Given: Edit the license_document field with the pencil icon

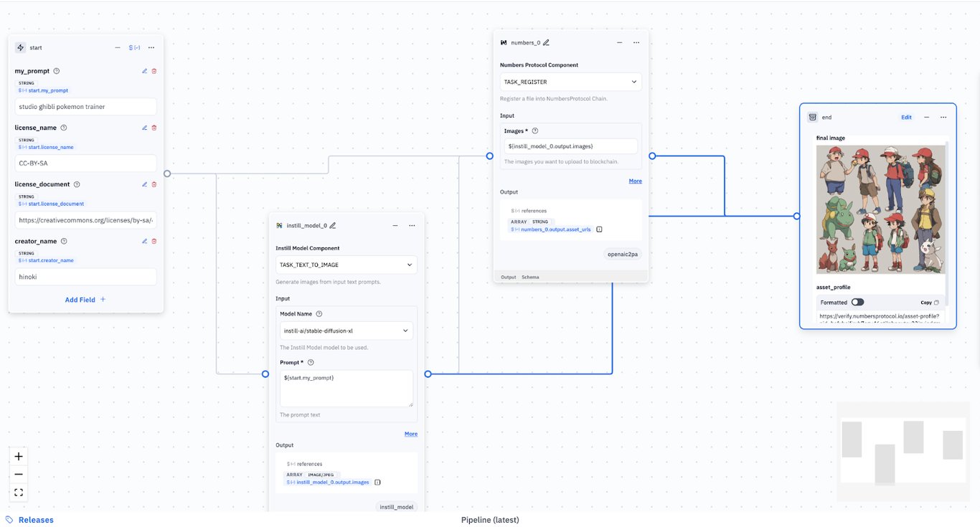Looking at the screenshot, I should (x=144, y=184).
